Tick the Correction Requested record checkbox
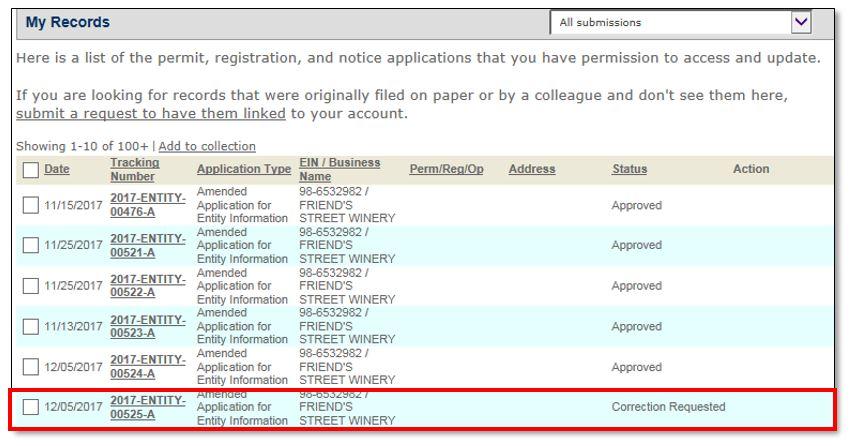This screenshot has height=446, width=855. tap(32, 408)
